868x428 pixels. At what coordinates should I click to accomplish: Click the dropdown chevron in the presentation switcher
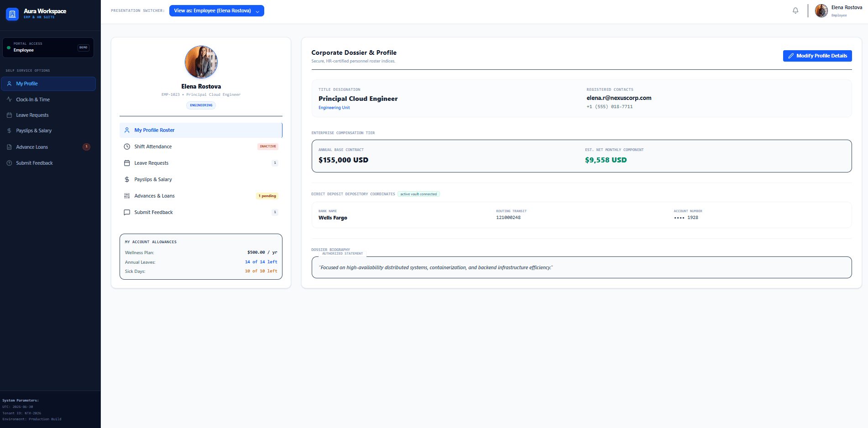point(257,11)
